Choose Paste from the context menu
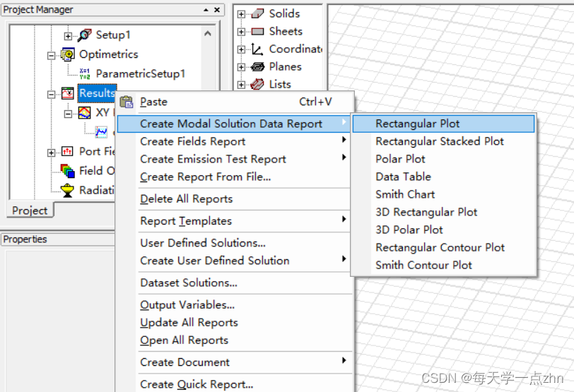574x392 pixels. coord(235,102)
